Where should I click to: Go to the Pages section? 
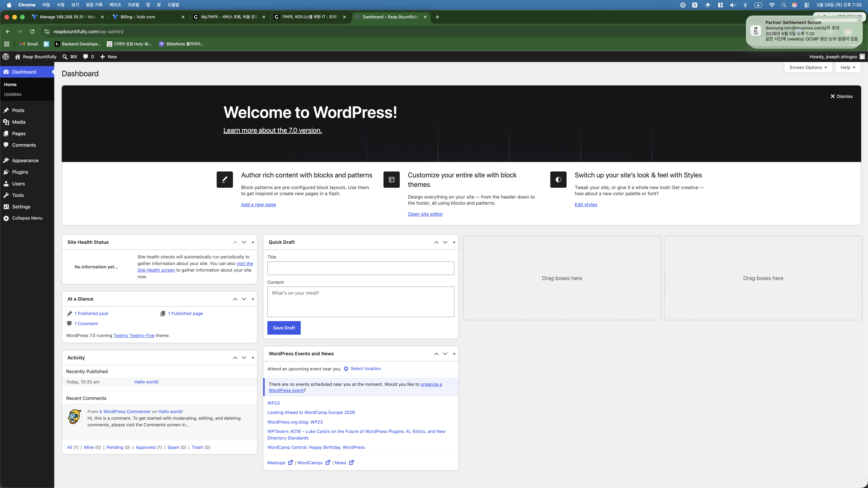coord(18,133)
